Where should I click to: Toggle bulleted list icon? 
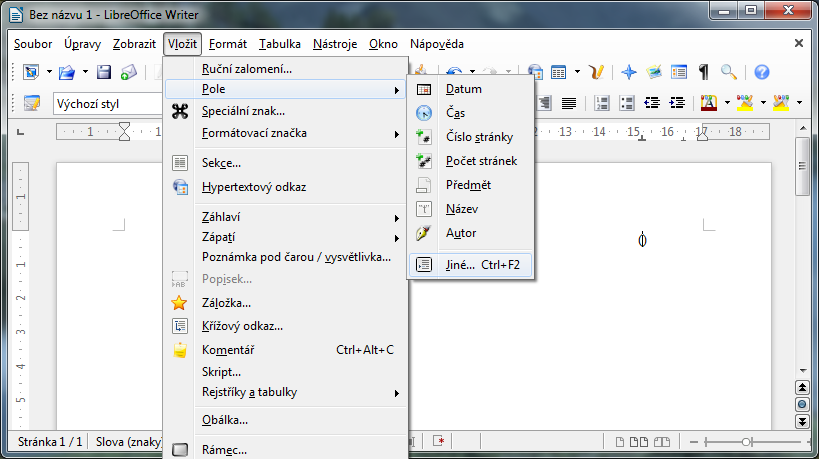coord(627,103)
